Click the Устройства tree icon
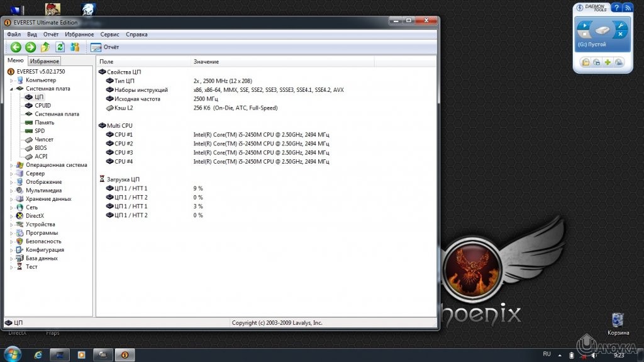This screenshot has width=644, height=362. point(19,225)
